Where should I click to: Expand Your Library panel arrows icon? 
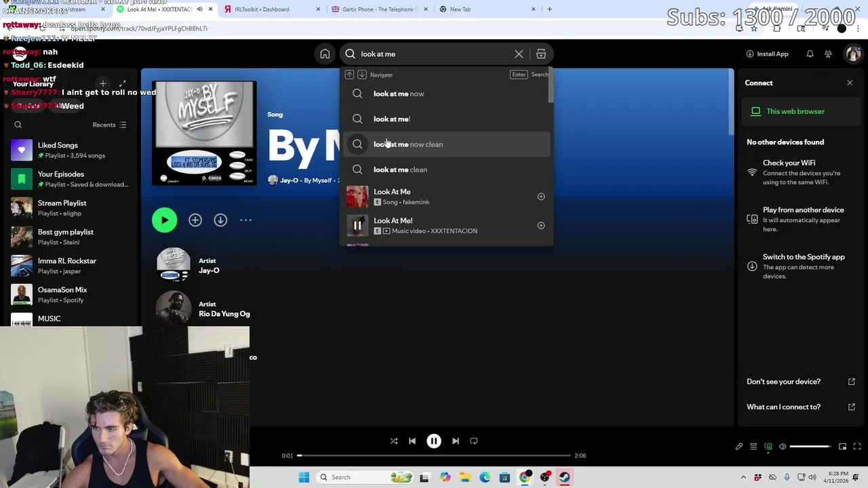tap(123, 83)
